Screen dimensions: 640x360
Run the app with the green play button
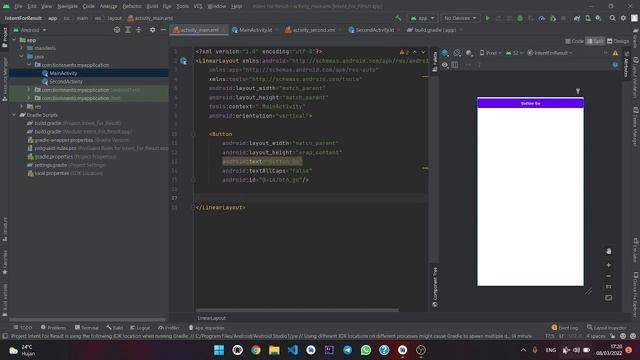488,18
